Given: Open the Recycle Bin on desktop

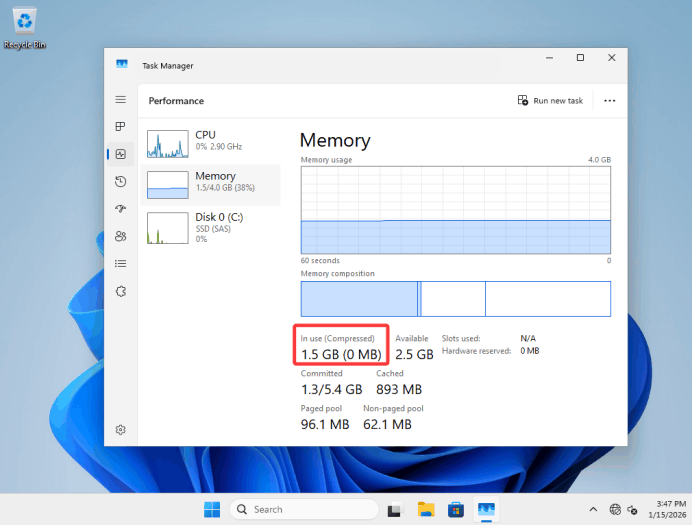Looking at the screenshot, I should (26, 26).
